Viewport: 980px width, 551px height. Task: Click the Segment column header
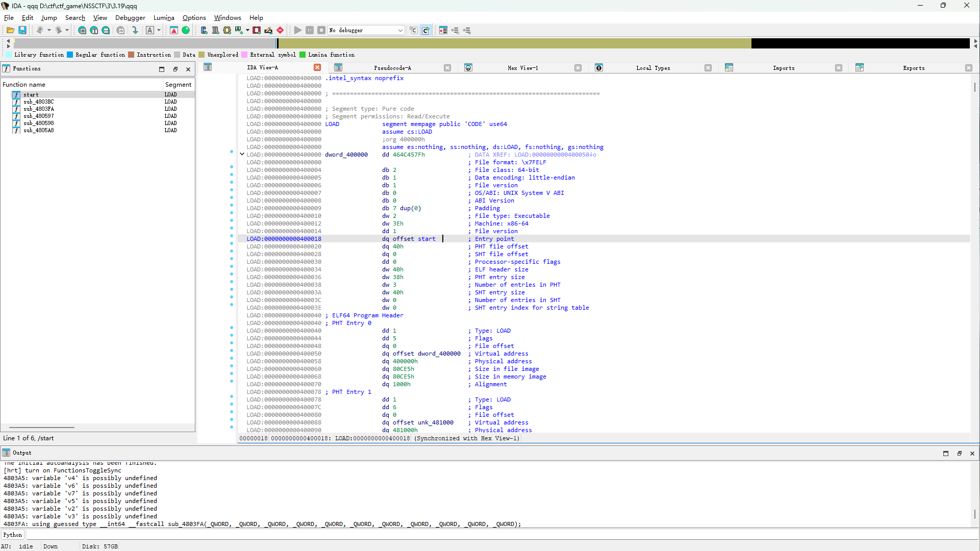tap(178, 84)
